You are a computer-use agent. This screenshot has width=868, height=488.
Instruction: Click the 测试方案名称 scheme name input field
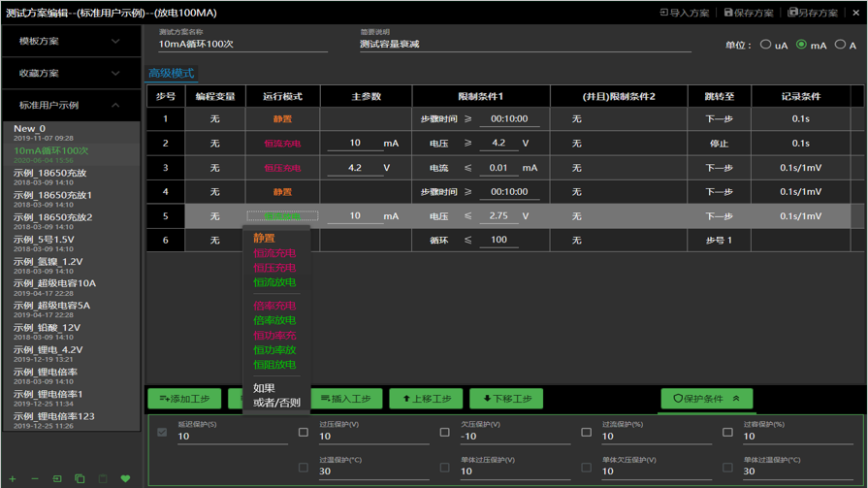242,45
